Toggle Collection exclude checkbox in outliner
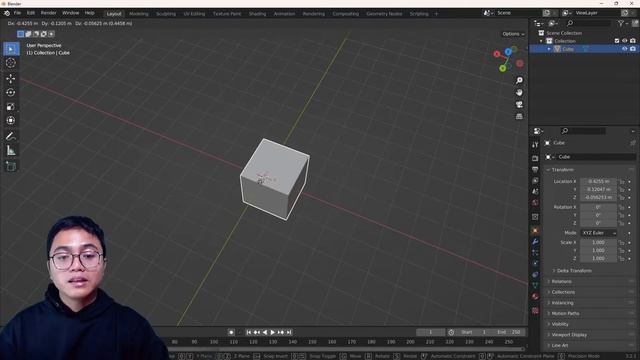Image resolution: width=640 pixels, height=360 pixels. [x=617, y=41]
